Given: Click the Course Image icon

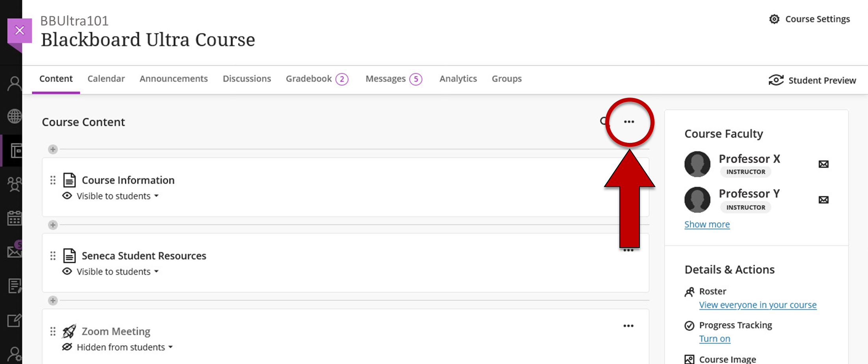Looking at the screenshot, I should 690,359.
